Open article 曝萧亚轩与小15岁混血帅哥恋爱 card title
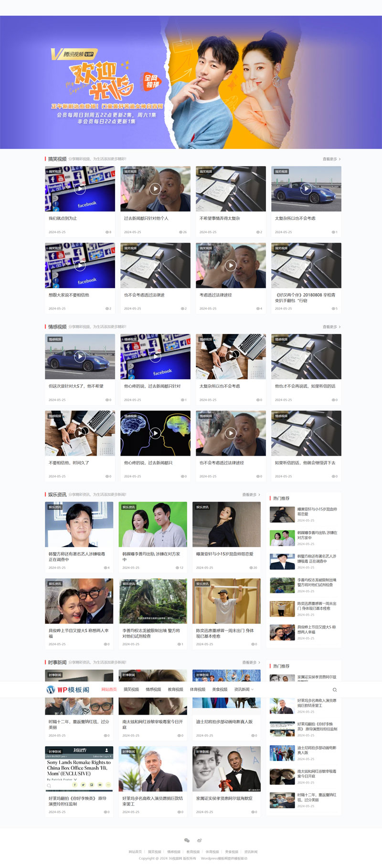382x868 pixels. [x=224, y=554]
